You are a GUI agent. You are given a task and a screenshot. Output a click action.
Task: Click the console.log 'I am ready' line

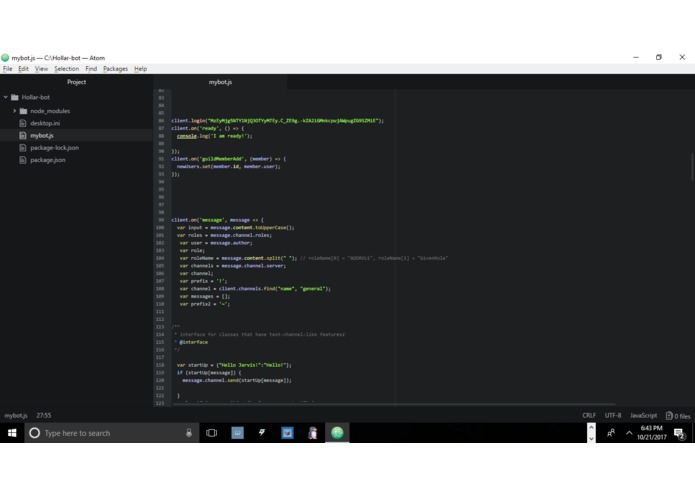[215, 136]
